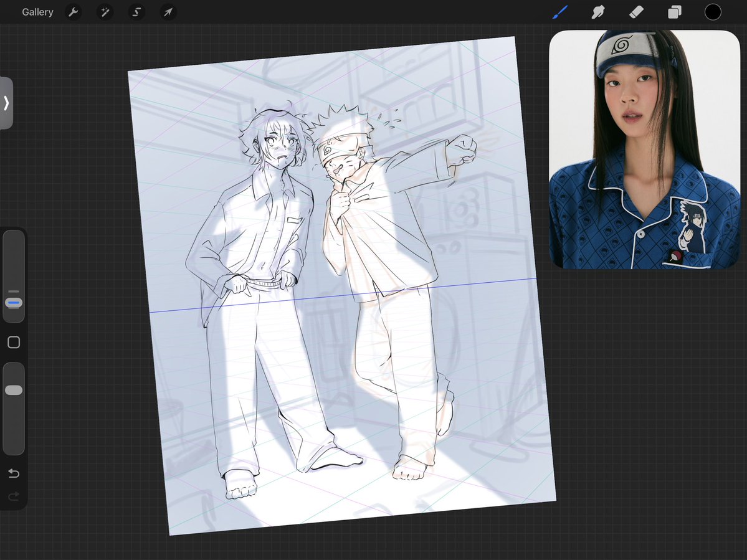Click the reference photo of the model
The width and height of the screenshot is (747, 560).
(x=645, y=149)
